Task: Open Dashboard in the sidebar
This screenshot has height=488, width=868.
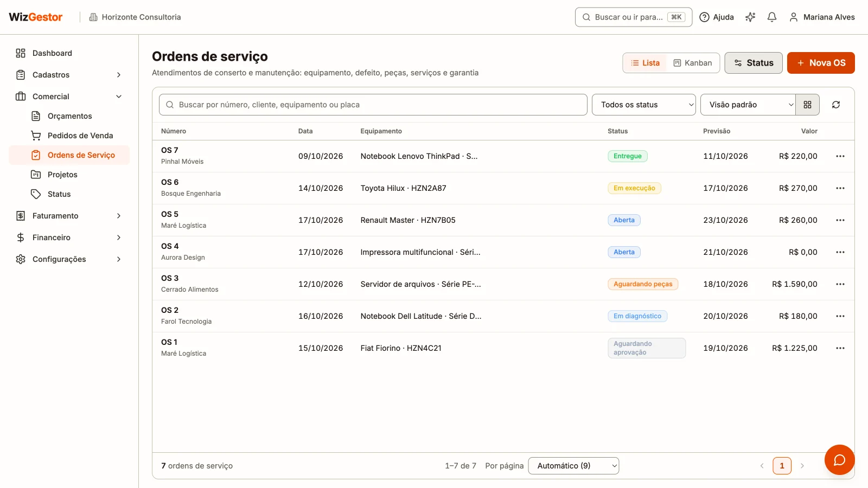Action: tap(69, 53)
